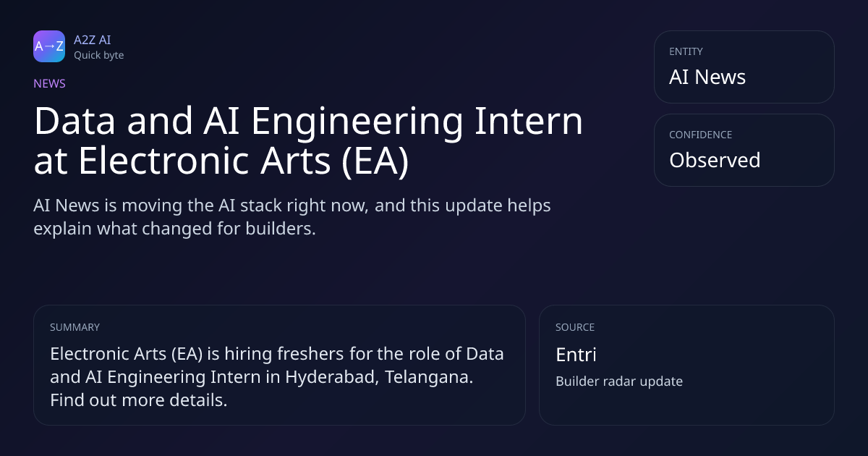This screenshot has width=868, height=456.
Task: Select the AI News entity value
Action: 707,77
